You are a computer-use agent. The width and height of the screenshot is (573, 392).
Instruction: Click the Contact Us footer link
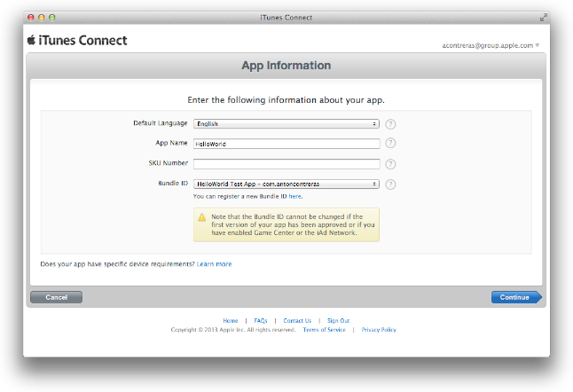(297, 320)
